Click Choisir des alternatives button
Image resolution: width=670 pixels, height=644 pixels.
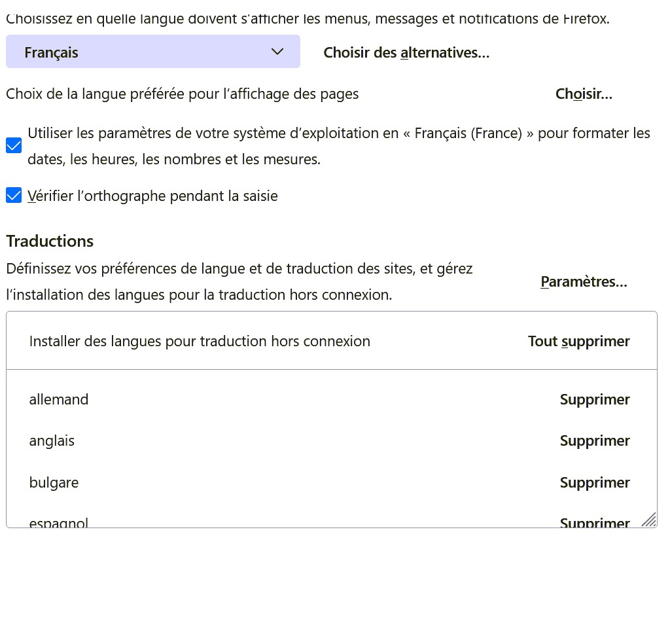[406, 52]
